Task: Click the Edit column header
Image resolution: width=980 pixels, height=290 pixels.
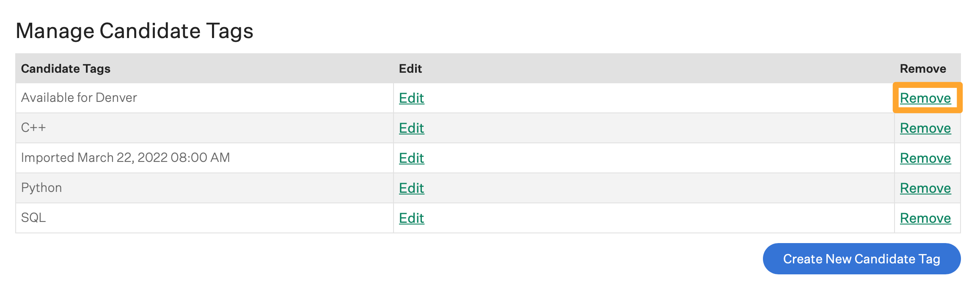Action: point(410,68)
